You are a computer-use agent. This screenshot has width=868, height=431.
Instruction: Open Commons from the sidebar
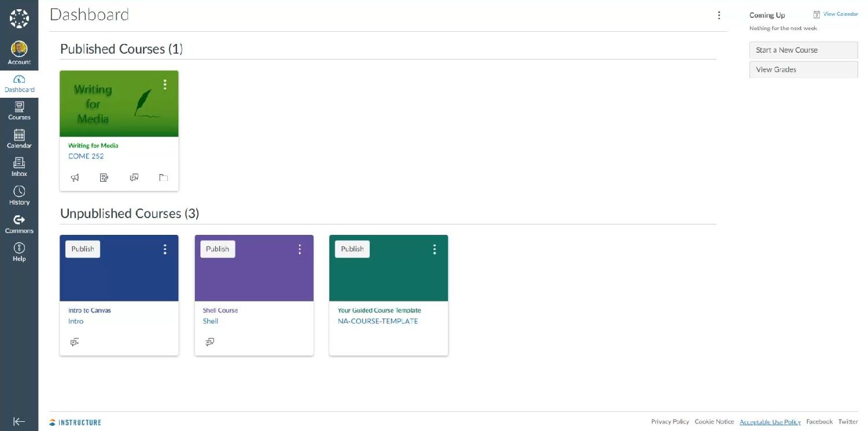19,223
